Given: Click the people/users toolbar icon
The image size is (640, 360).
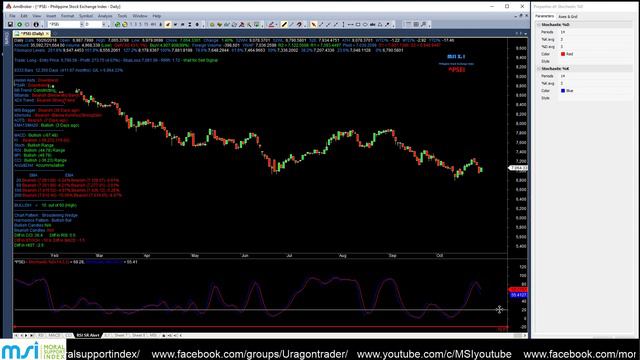Looking at the screenshot, I should [242, 24].
